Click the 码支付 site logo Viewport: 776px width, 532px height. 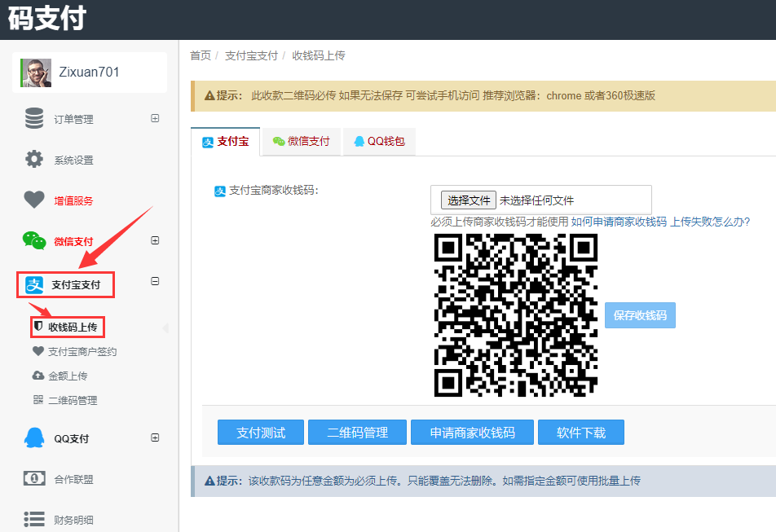click(x=47, y=18)
